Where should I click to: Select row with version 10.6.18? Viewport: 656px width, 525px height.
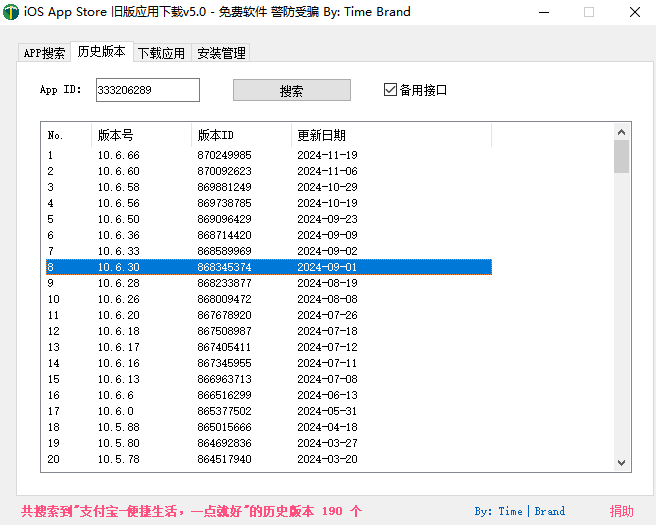coord(269,331)
